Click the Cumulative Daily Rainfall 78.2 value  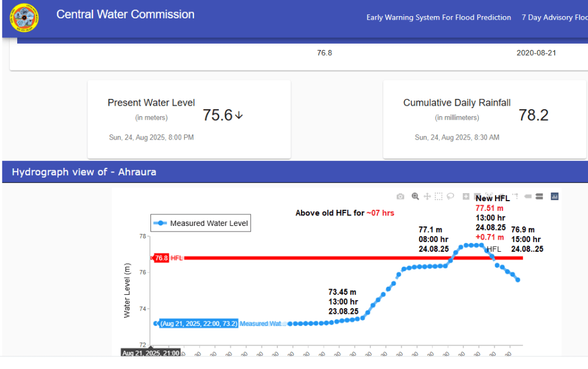coord(533,115)
